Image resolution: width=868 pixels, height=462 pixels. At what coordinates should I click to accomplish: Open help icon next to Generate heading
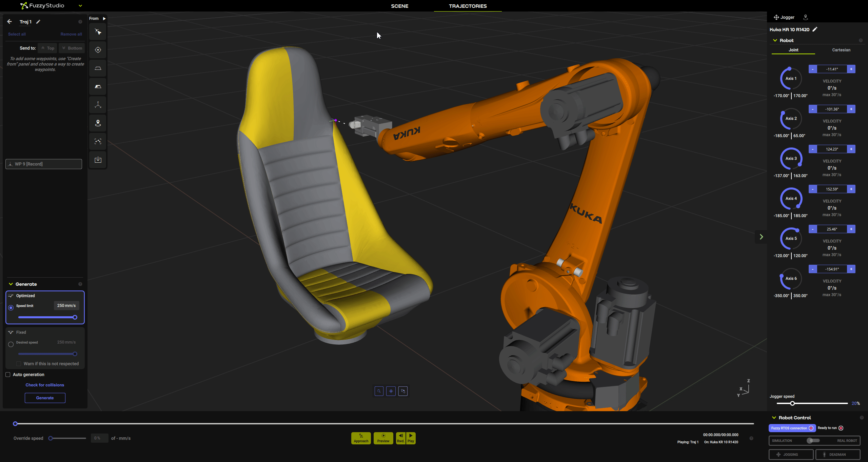point(80,284)
